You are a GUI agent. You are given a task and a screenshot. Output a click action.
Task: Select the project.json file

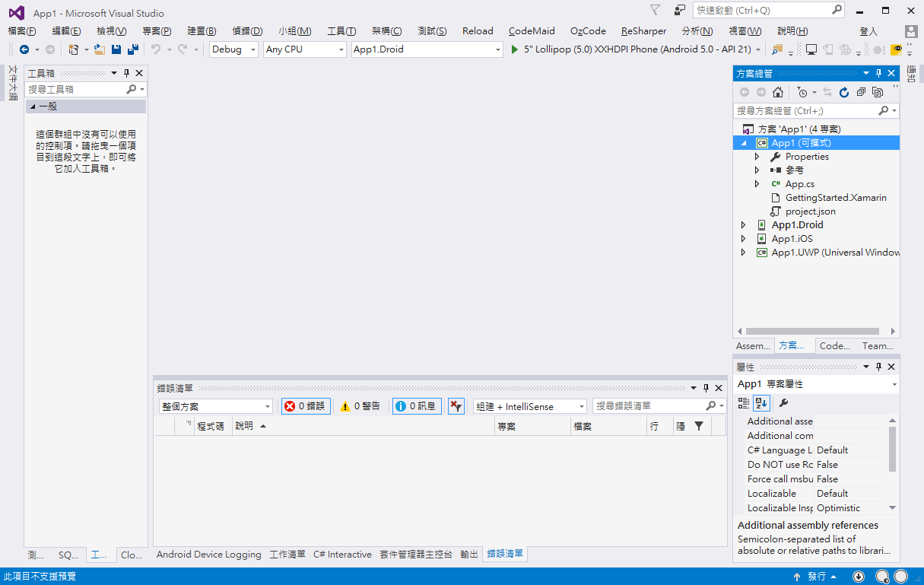pyautogui.click(x=810, y=211)
